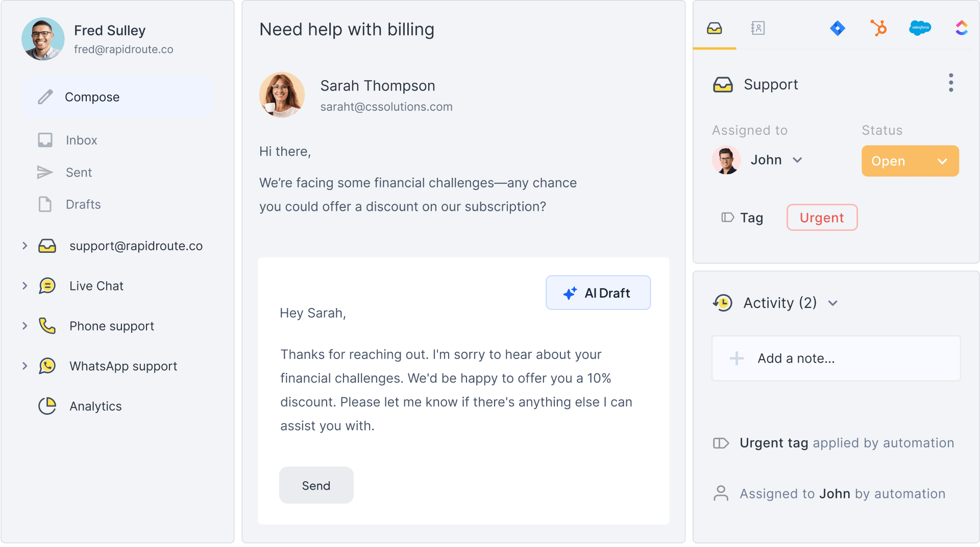Click the Tag label icon
Image resolution: width=980 pixels, height=547 pixels.
(727, 218)
